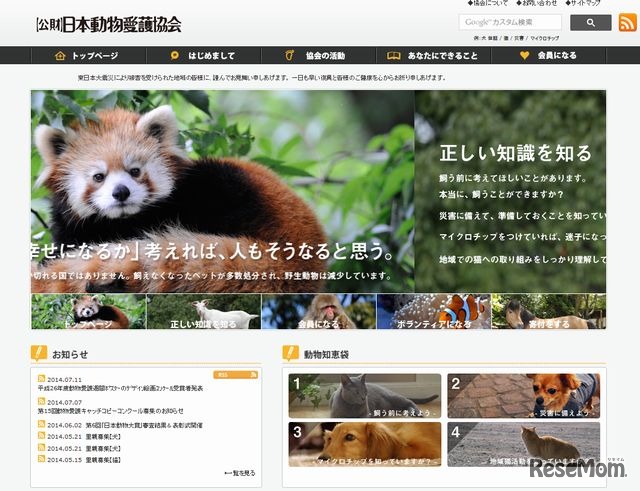The width and height of the screenshot is (640, 491).
Task: Open card 4 地域猫活動 with orange cat
Action: point(524,444)
